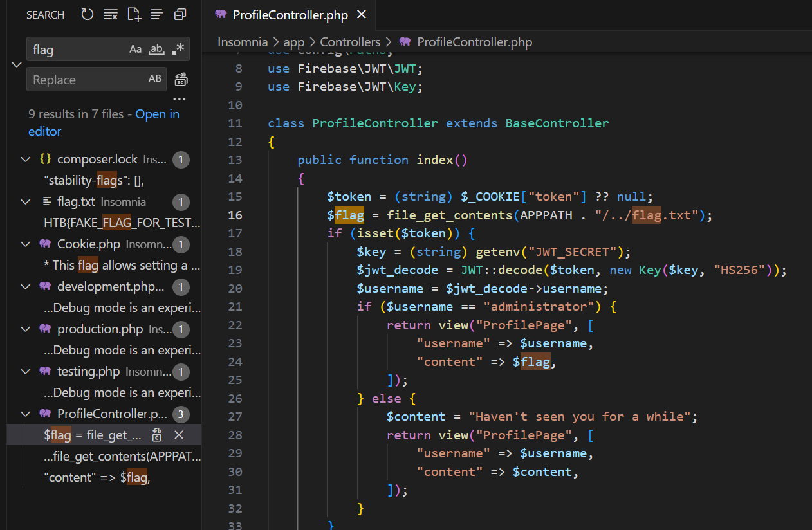Collapse the replace field with the chevron
Viewport: 812px width, 530px height.
tap(17, 64)
